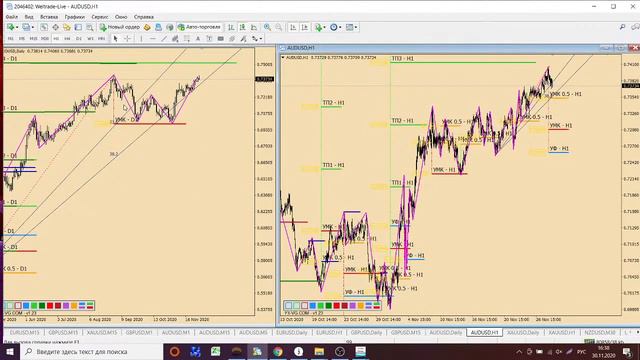Click the orange swatch in H1 chart panel
640x360 pixels.
pos(361,305)
